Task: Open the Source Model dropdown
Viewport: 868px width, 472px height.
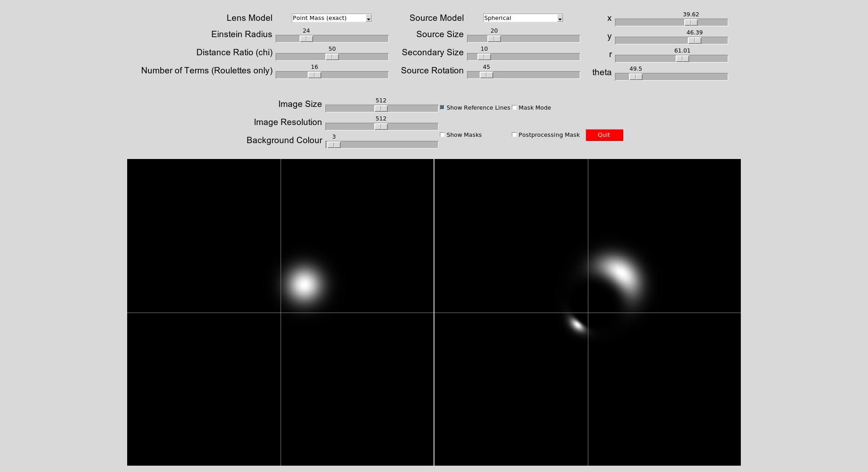Action: pyautogui.click(x=523, y=18)
